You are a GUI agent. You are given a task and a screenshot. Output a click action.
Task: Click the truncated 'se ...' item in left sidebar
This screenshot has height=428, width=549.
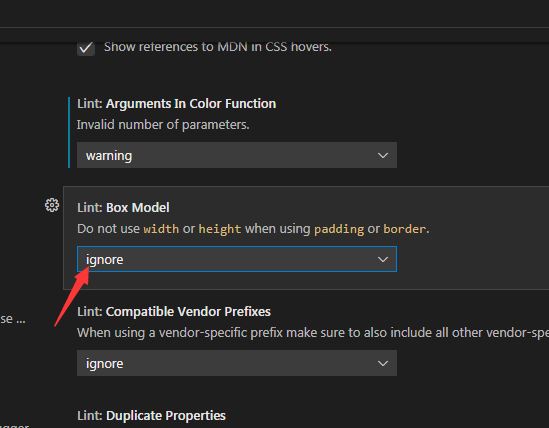pyautogui.click(x=13, y=319)
